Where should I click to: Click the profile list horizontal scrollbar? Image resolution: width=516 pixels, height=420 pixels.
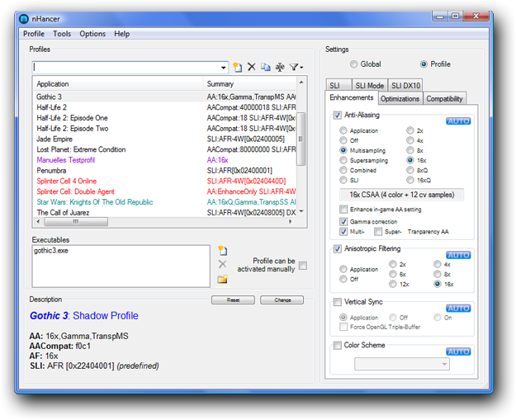point(165,222)
